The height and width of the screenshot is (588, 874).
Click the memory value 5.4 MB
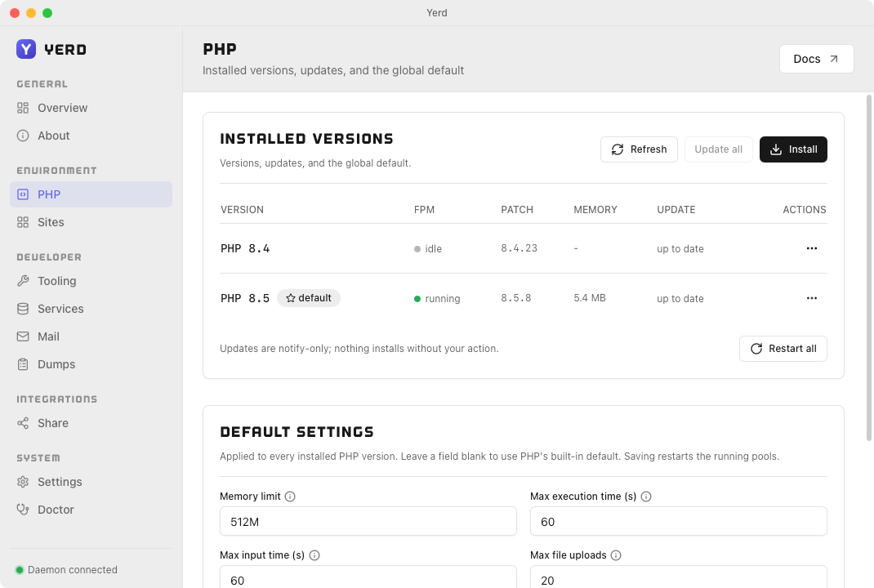pyautogui.click(x=590, y=298)
